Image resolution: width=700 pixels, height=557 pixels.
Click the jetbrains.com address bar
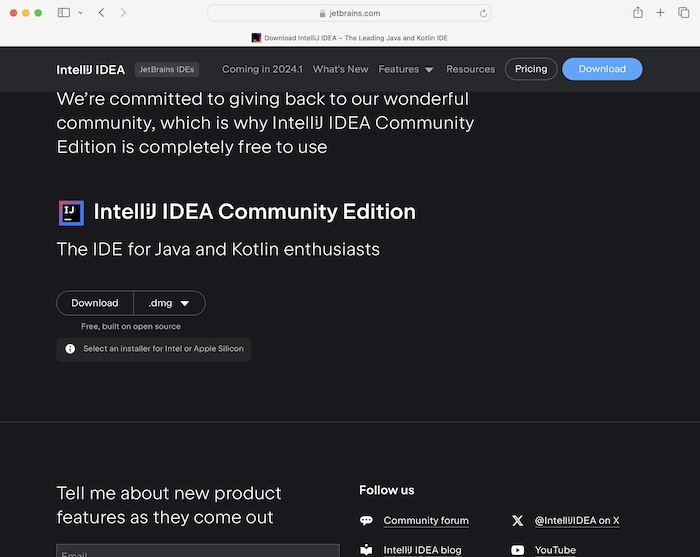(350, 13)
